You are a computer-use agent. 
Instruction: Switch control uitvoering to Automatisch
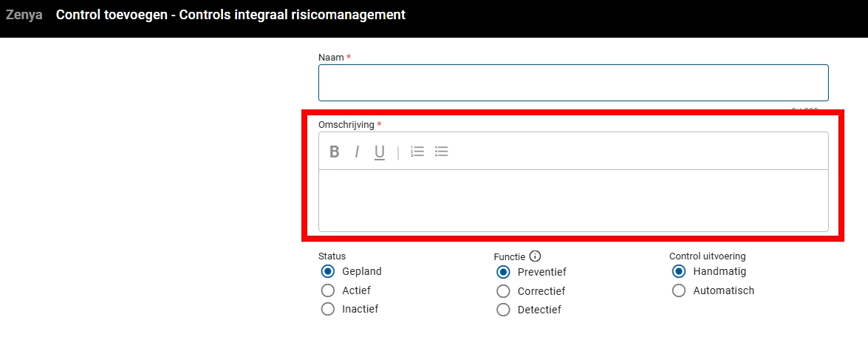coord(679,290)
